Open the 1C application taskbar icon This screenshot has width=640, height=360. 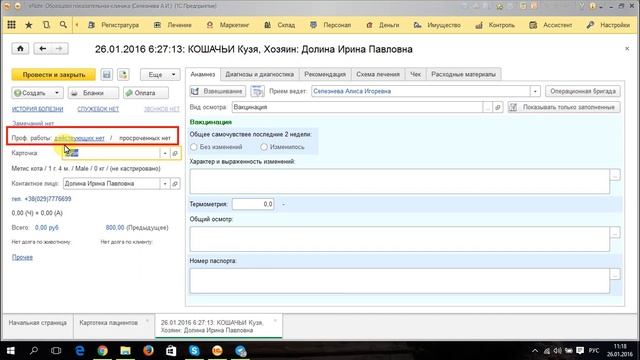point(217,350)
